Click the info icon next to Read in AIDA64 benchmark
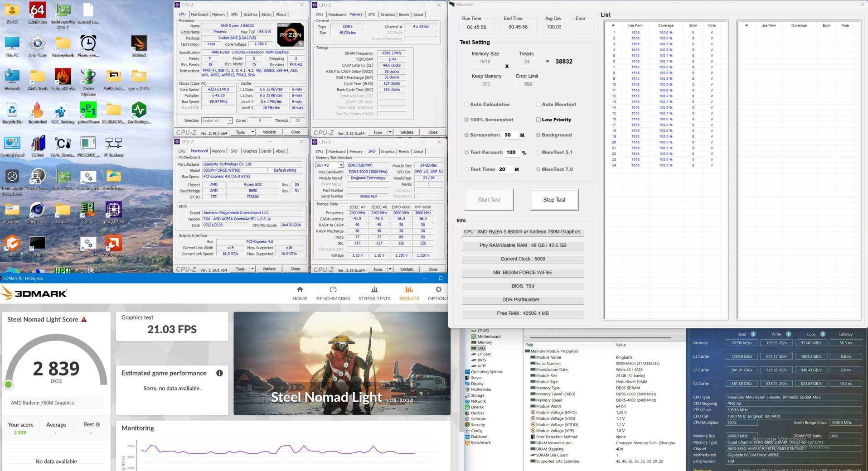The width and height of the screenshot is (868, 471). 753,334
